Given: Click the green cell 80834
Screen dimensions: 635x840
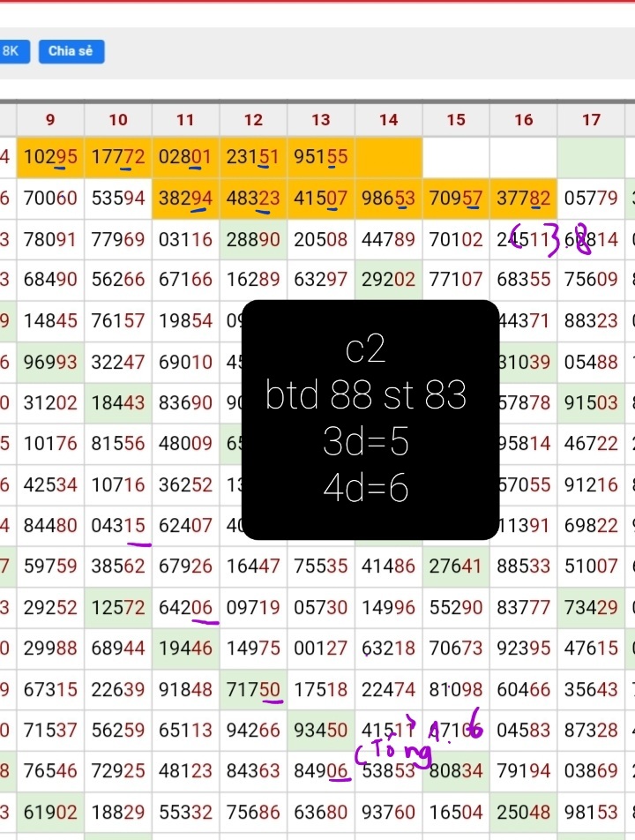Looking at the screenshot, I should coord(456,771).
